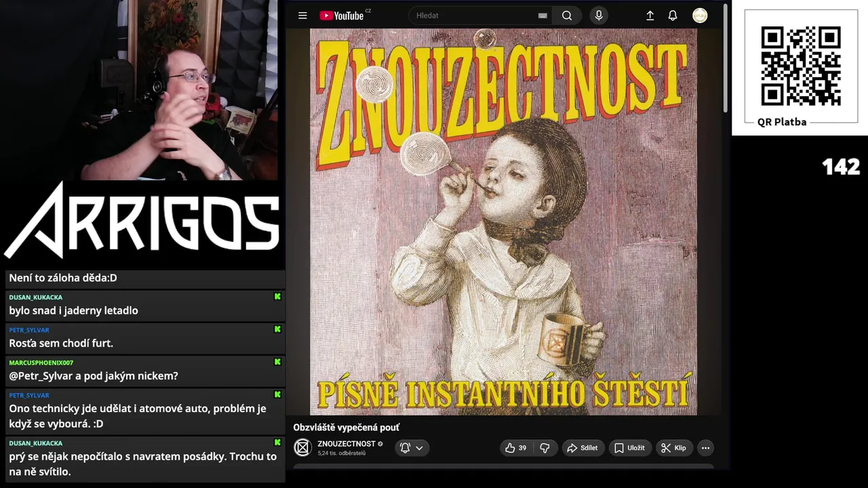Viewport: 868px width, 488px height.
Task: Click MARCUSPHOENIX007 username in chat
Action: (x=41, y=363)
